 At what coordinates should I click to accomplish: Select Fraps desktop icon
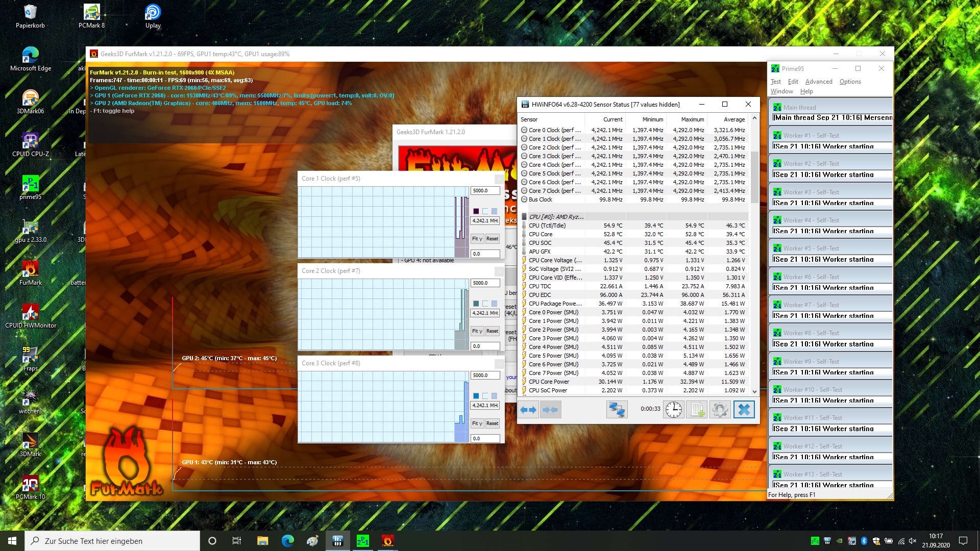(30, 359)
